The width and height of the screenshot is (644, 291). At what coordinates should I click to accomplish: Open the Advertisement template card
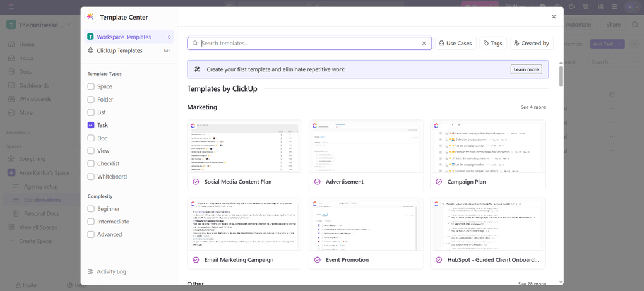pos(366,155)
